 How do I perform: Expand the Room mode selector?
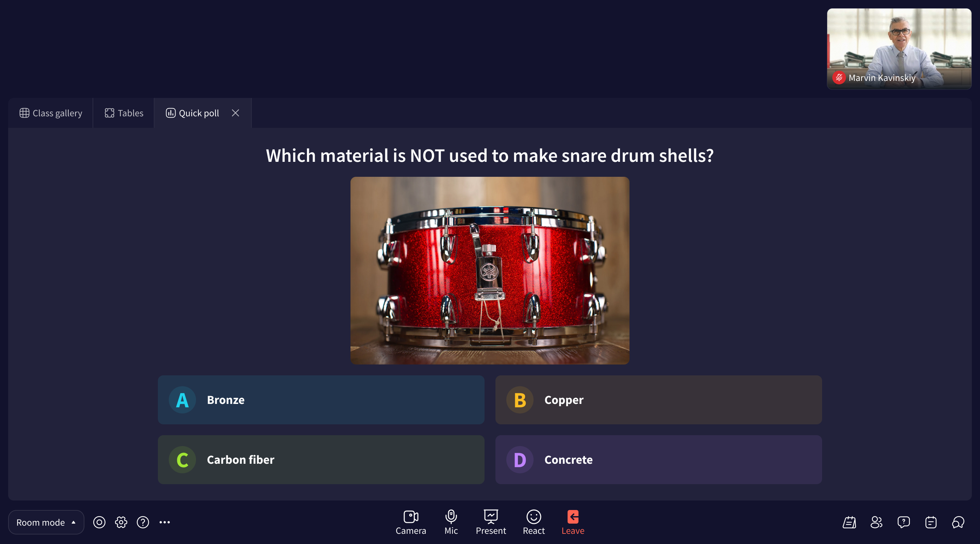tap(46, 522)
